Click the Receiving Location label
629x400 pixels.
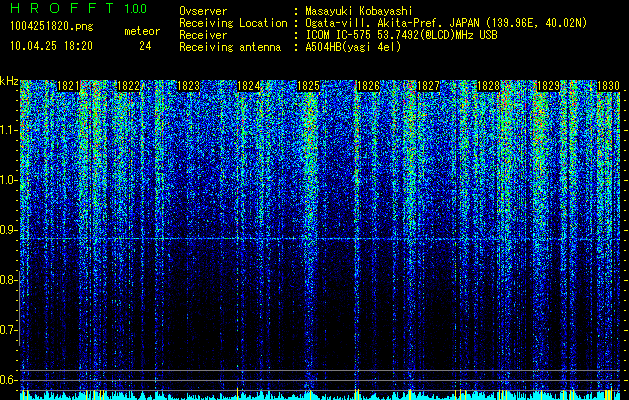click(x=233, y=23)
